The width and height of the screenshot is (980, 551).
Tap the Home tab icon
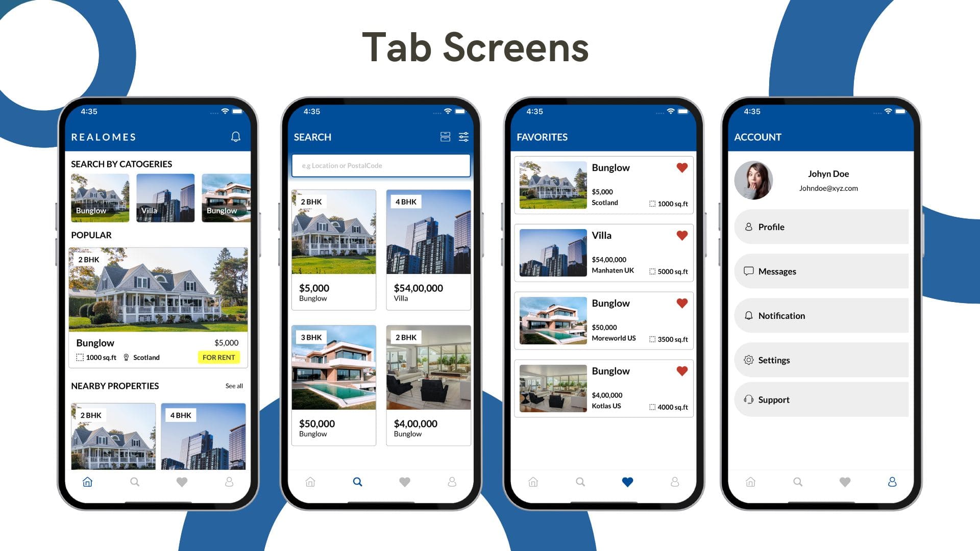(x=86, y=482)
